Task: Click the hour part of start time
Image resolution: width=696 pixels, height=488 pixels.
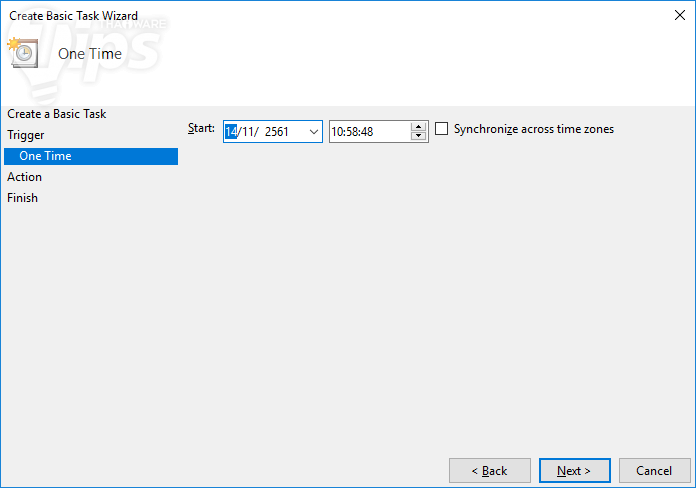Action: [338, 131]
